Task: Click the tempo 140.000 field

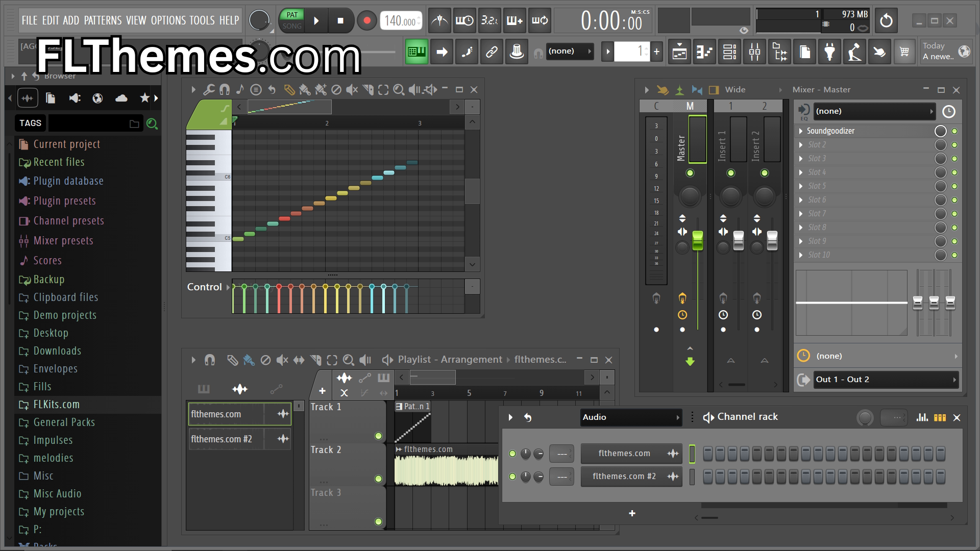Action: (401, 21)
